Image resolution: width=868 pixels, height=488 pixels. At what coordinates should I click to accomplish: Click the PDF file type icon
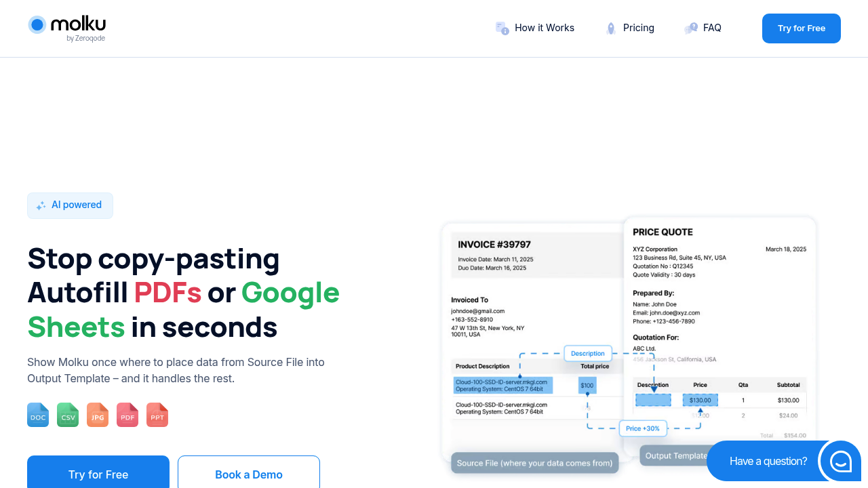(127, 415)
